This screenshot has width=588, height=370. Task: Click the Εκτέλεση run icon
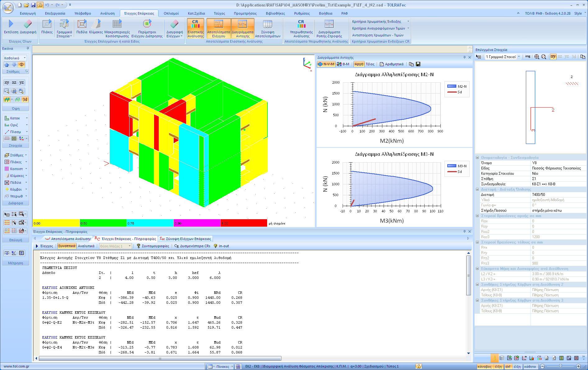[x=11, y=24]
